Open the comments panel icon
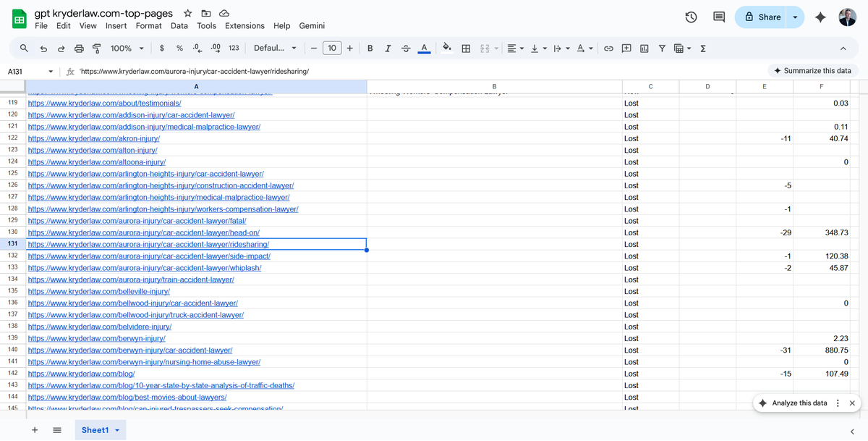Image resolution: width=868 pixels, height=441 pixels. point(719,17)
